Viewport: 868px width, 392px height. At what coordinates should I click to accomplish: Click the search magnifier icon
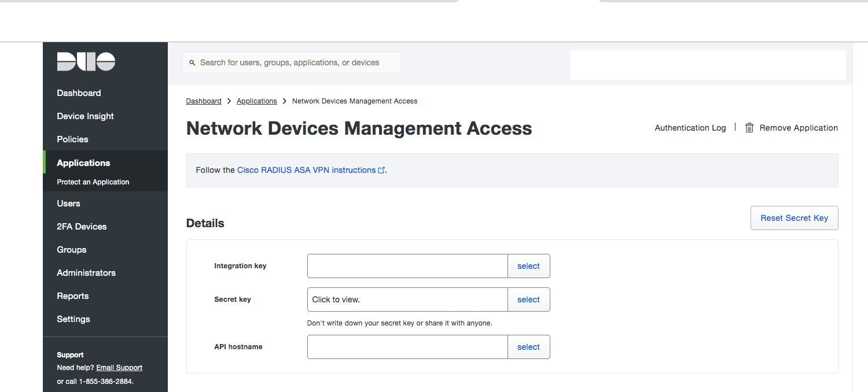[193, 62]
